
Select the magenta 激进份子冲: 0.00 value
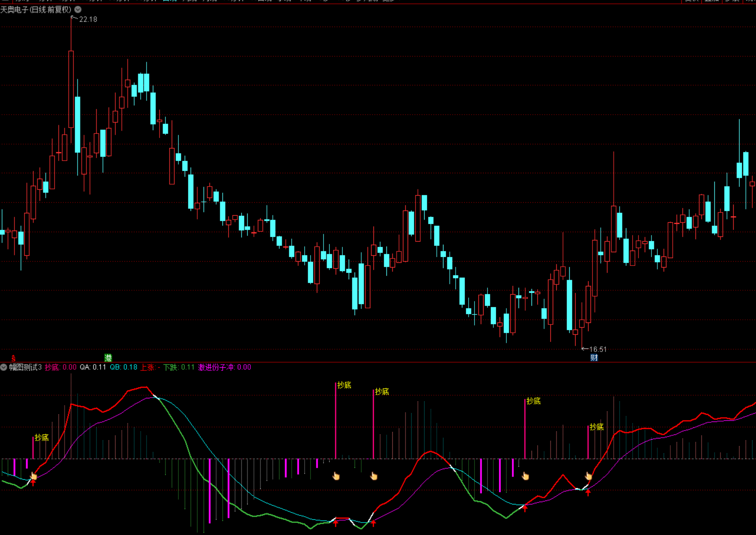pyautogui.click(x=224, y=367)
